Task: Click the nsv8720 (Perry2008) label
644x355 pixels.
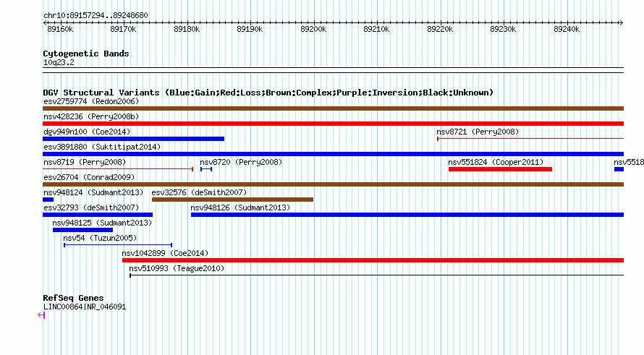Action: [x=241, y=162]
